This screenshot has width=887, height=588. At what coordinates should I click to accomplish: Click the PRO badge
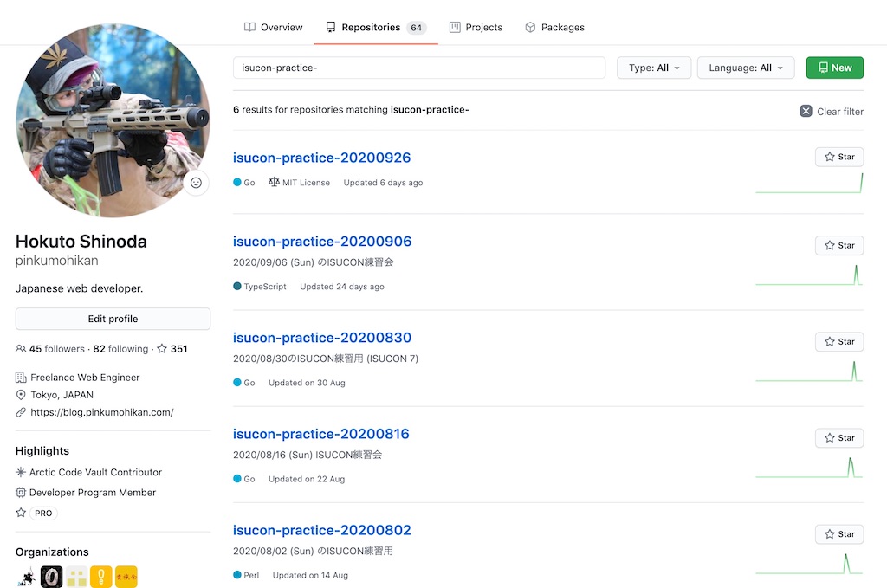43,513
